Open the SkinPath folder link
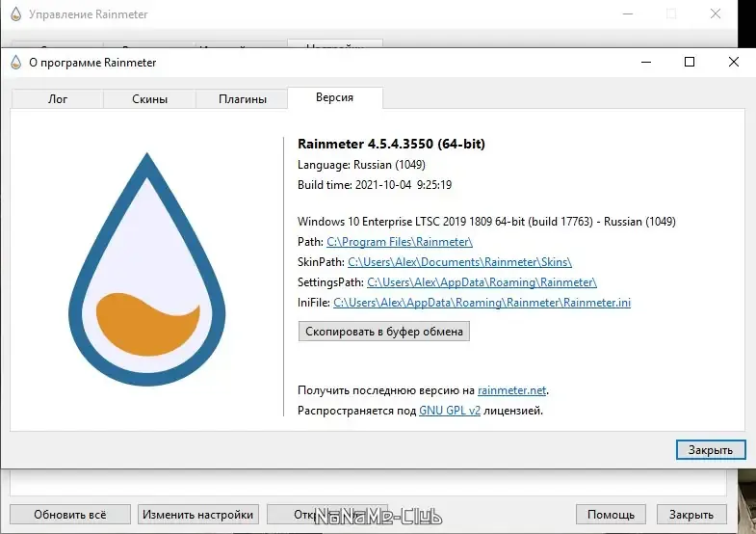The image size is (756, 534). click(x=459, y=262)
